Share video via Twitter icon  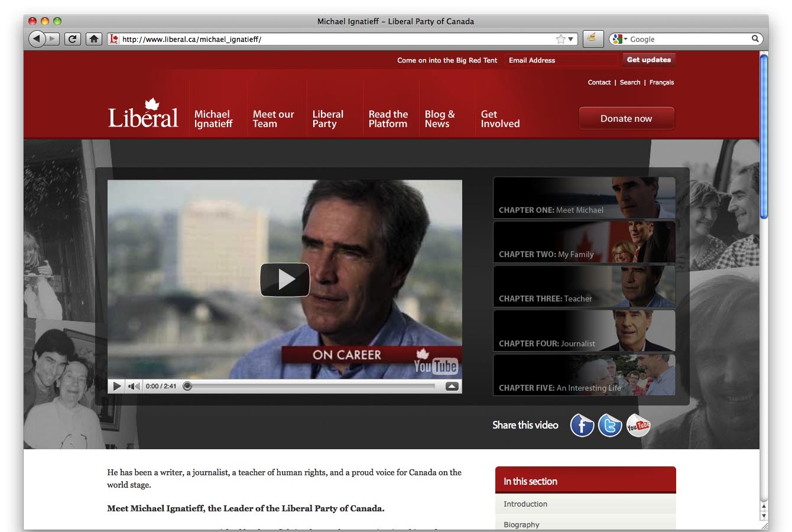(609, 426)
